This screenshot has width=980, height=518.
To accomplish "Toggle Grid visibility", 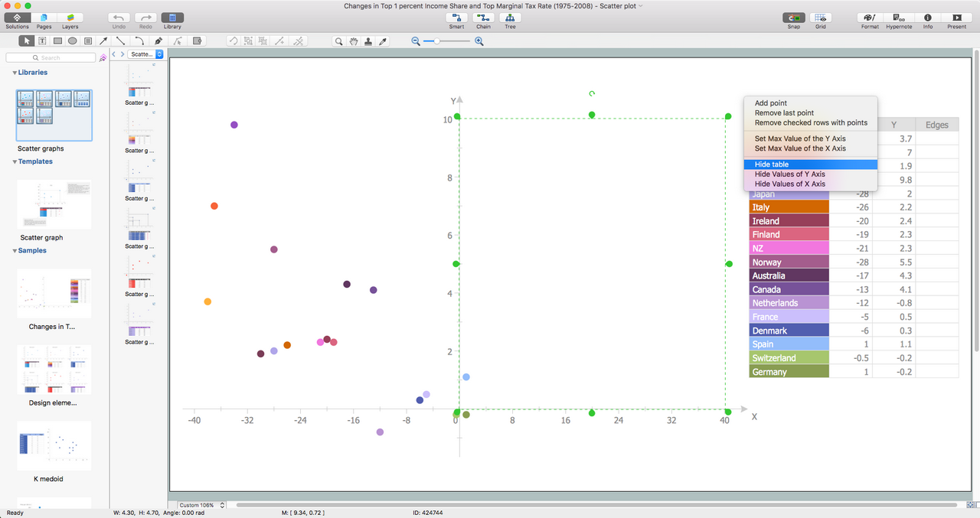I will [x=820, y=18].
